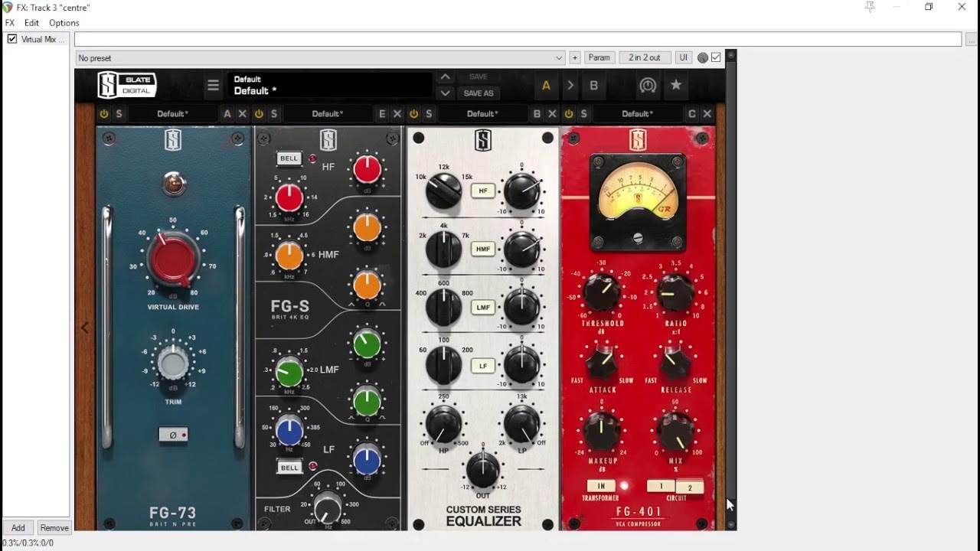
Task: Solo the FG-73 module
Action: 119,114
